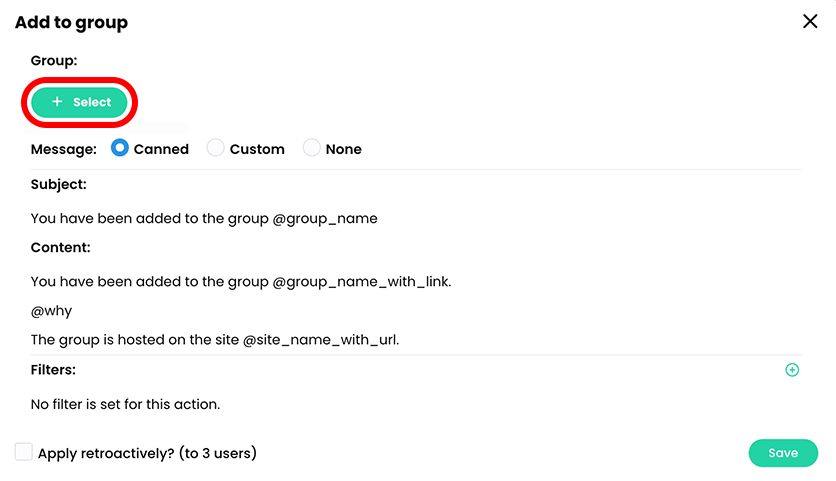Click the @why placeholder line

[x=52, y=311]
